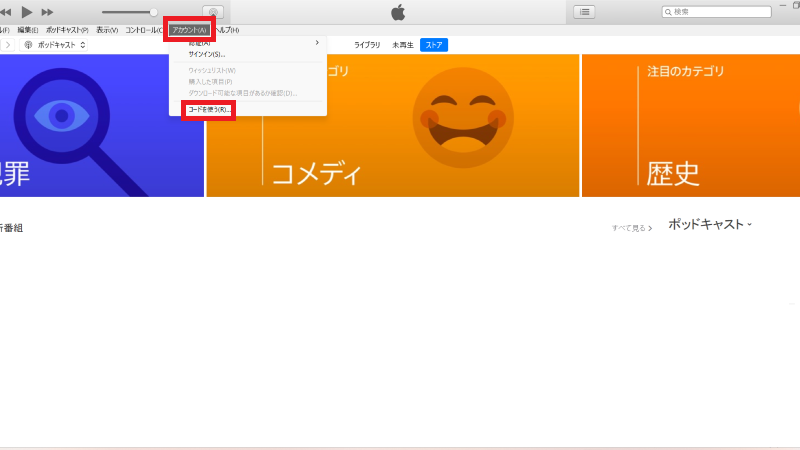Expand the 認証(A) submenu arrow

(317, 43)
